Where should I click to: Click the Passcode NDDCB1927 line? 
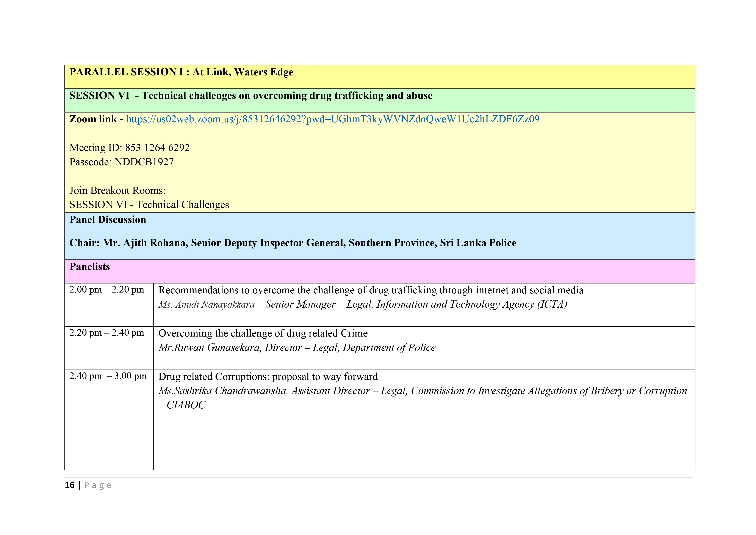tap(122, 162)
